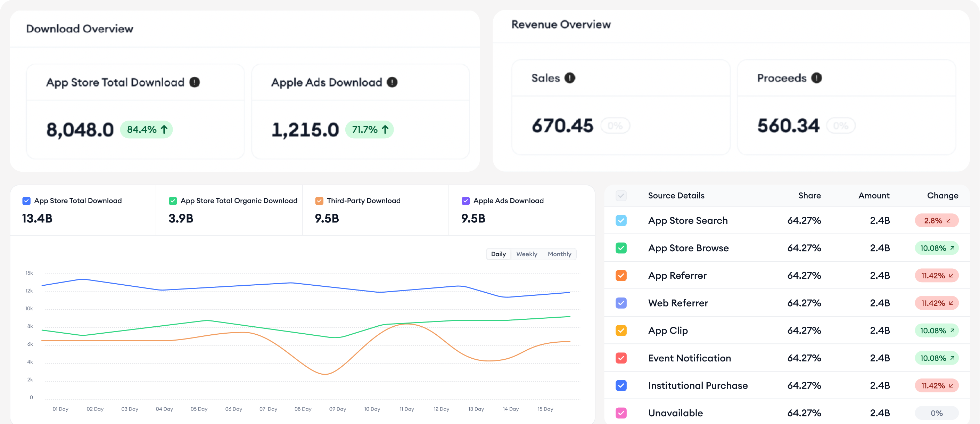Click the green trend arrow next to 10.08% for App Clip
The width and height of the screenshot is (980, 424).
point(953,331)
